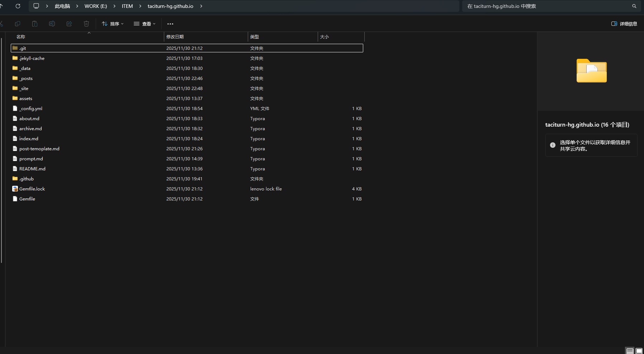The width and height of the screenshot is (644, 354).
Task: Select the _config.yml file
Action: (x=31, y=108)
